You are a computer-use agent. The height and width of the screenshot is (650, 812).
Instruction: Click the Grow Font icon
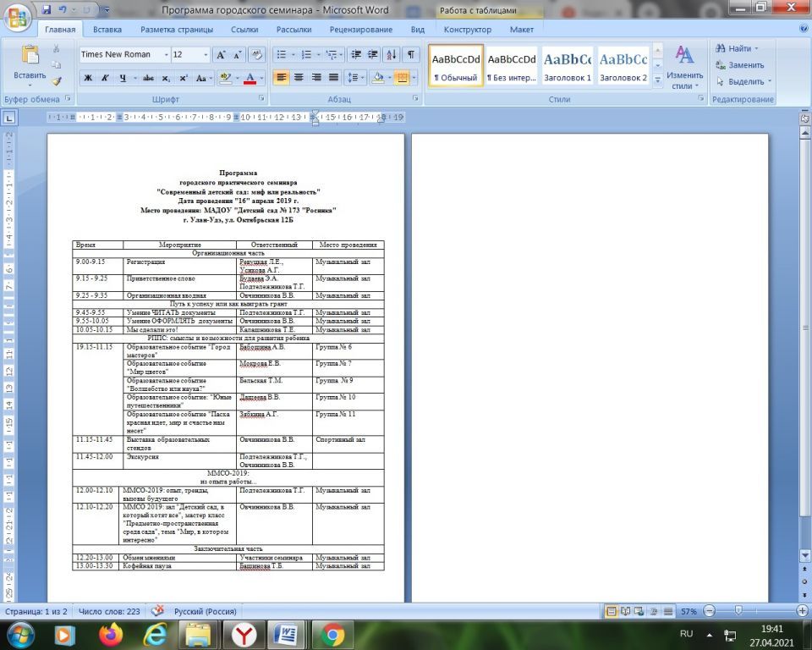221,54
